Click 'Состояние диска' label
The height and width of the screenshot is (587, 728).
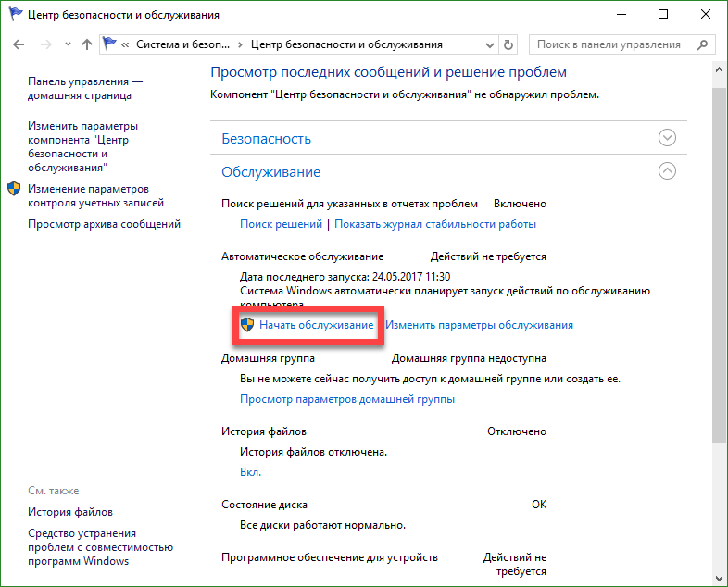[x=264, y=505]
